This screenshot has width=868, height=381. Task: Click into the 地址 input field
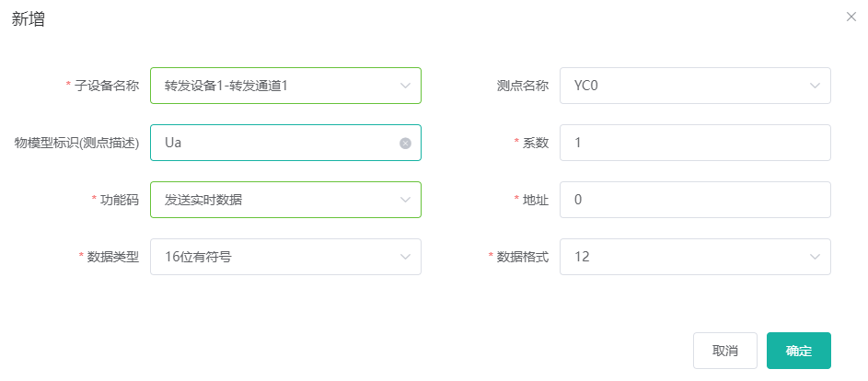tap(695, 200)
